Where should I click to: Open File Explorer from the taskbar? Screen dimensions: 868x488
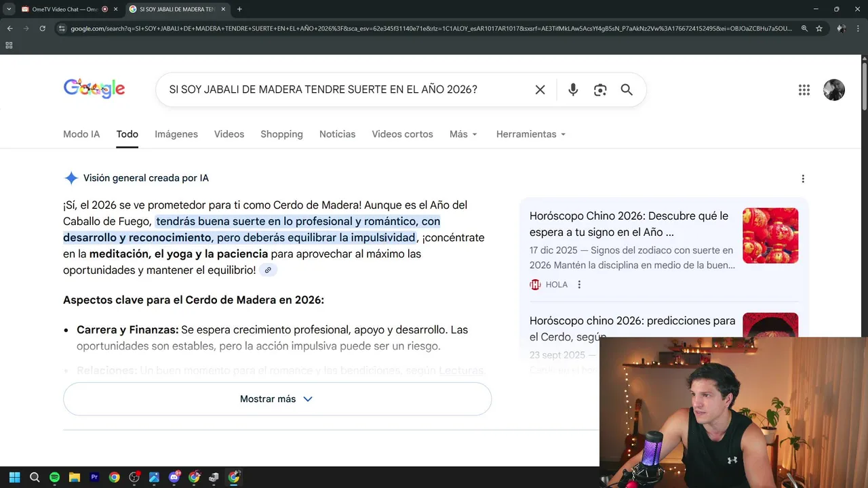point(75,477)
